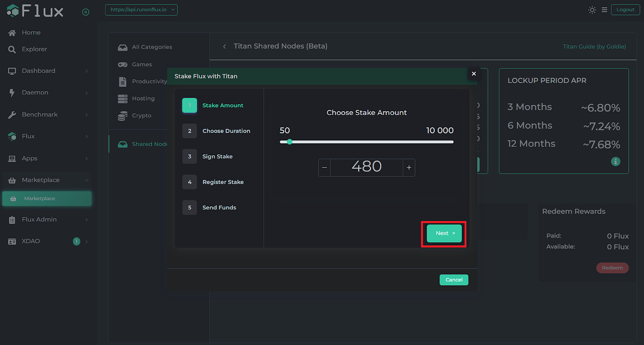644x345 pixels.
Task: Expand the Flux menu chevron
Action: pos(86,136)
